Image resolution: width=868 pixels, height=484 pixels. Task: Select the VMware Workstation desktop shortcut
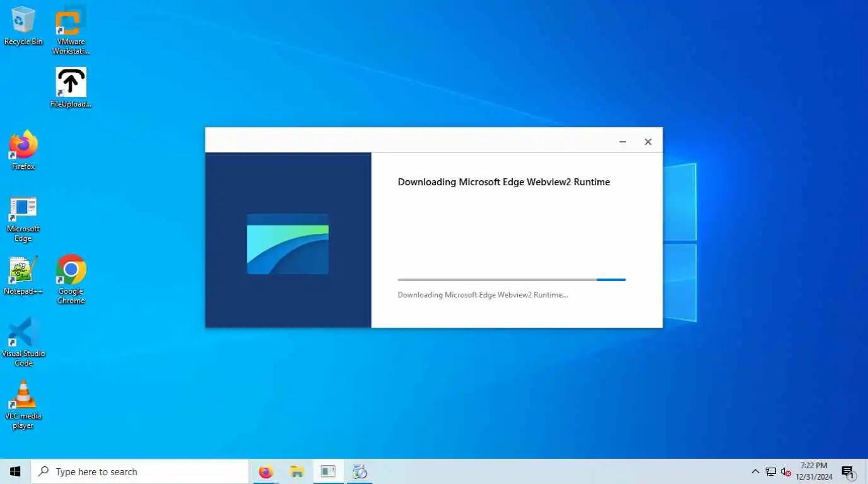pyautogui.click(x=71, y=31)
